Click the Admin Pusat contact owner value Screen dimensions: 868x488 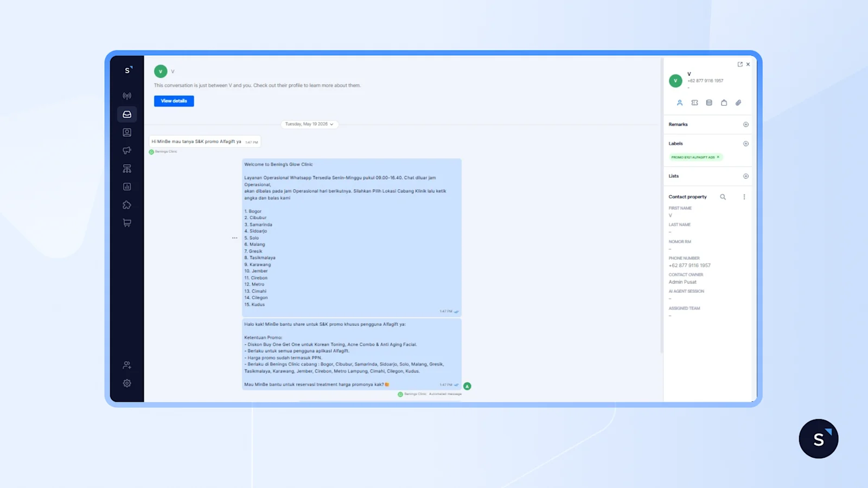click(682, 282)
